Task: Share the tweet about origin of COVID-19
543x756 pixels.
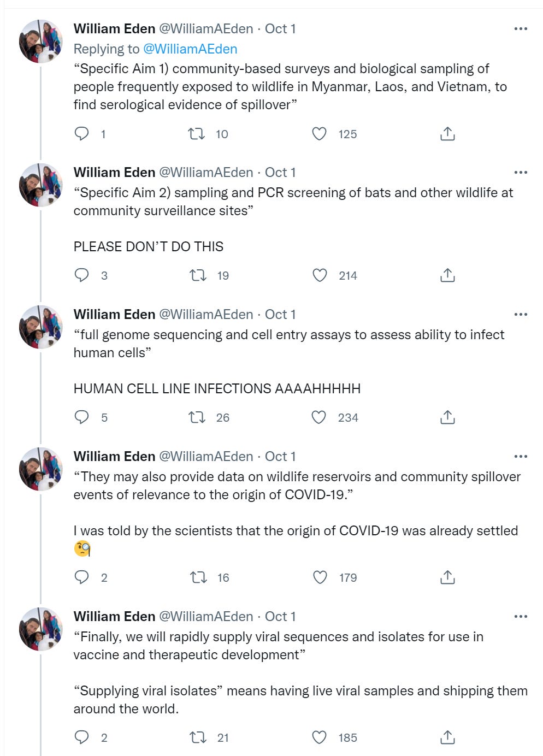Action: 447,577
